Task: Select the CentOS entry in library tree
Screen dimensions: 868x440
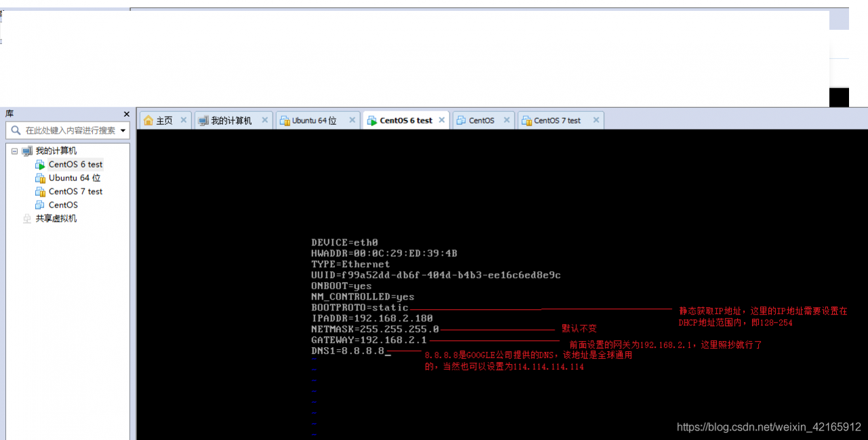Action: point(63,205)
